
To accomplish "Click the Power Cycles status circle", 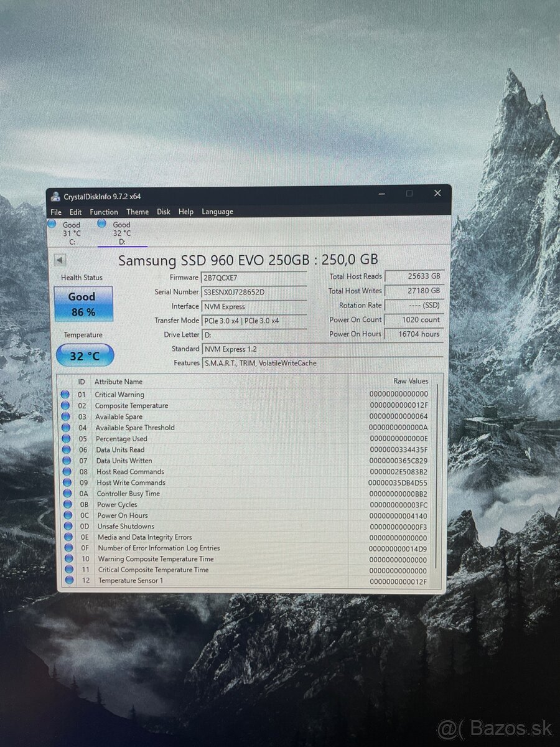I will point(67,504).
